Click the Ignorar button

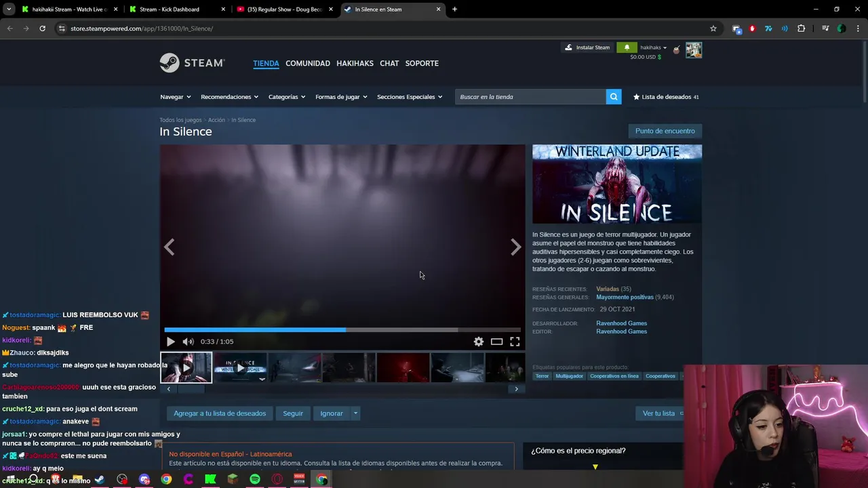(332, 413)
